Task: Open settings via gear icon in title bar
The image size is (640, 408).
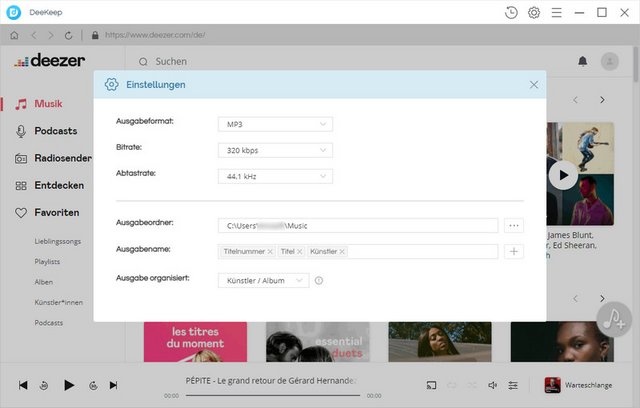Action: pyautogui.click(x=534, y=13)
